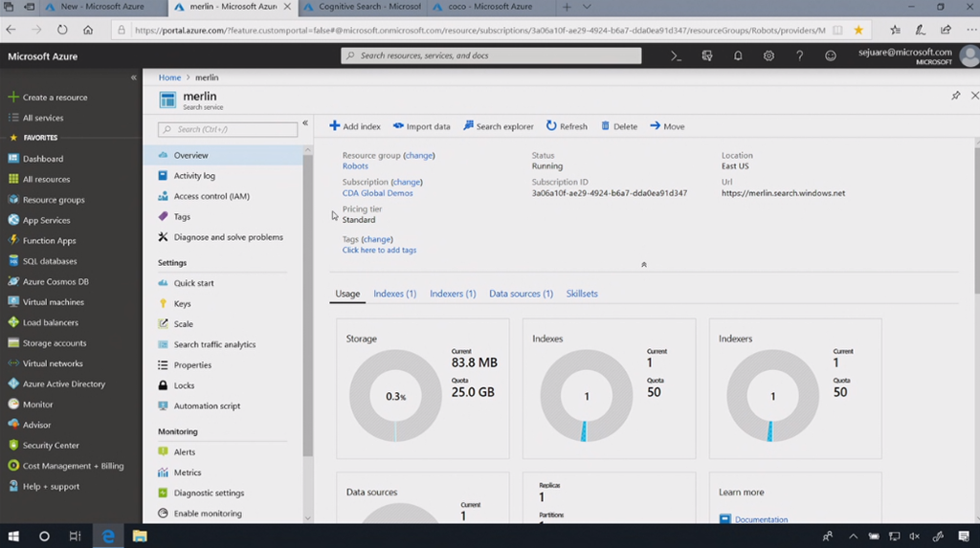This screenshot has width=980, height=548.
Task: Open the notifications bell icon
Action: click(x=738, y=56)
